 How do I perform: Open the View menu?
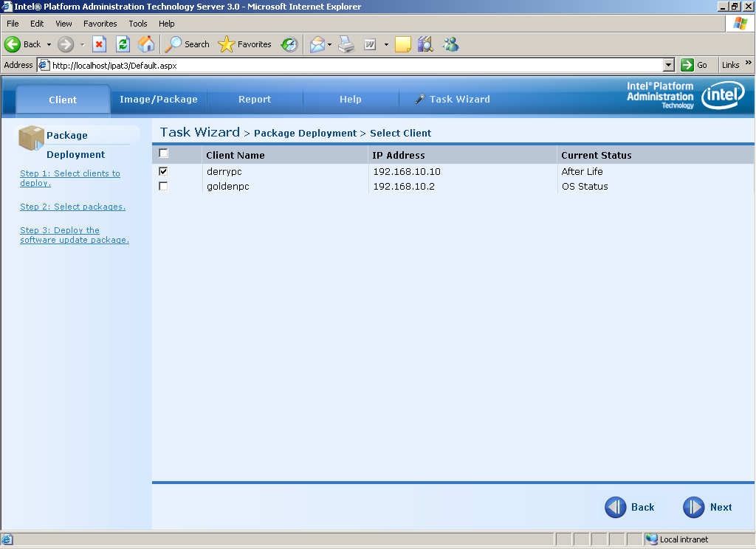pos(63,24)
